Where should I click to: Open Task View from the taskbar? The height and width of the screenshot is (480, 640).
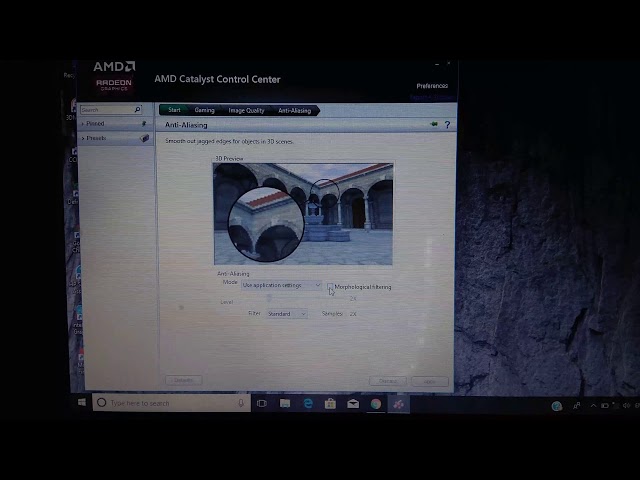point(262,404)
